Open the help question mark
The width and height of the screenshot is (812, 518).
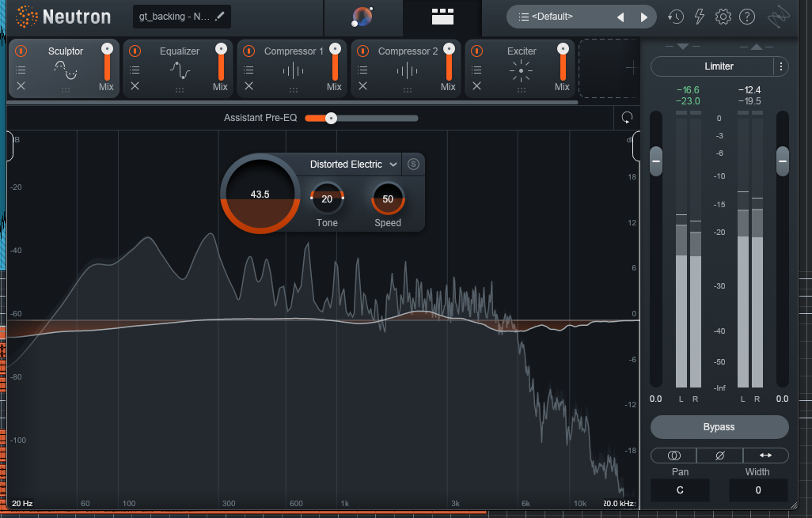click(x=747, y=17)
